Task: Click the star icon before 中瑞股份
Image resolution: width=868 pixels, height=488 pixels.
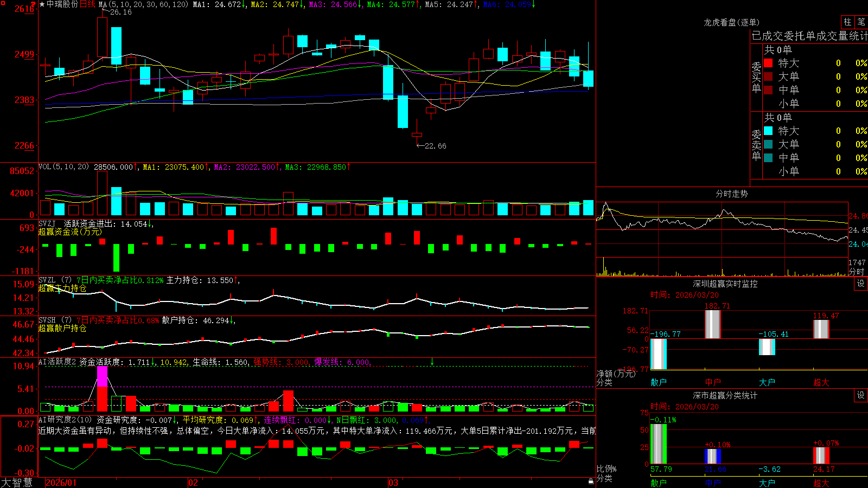Action: (42, 4)
